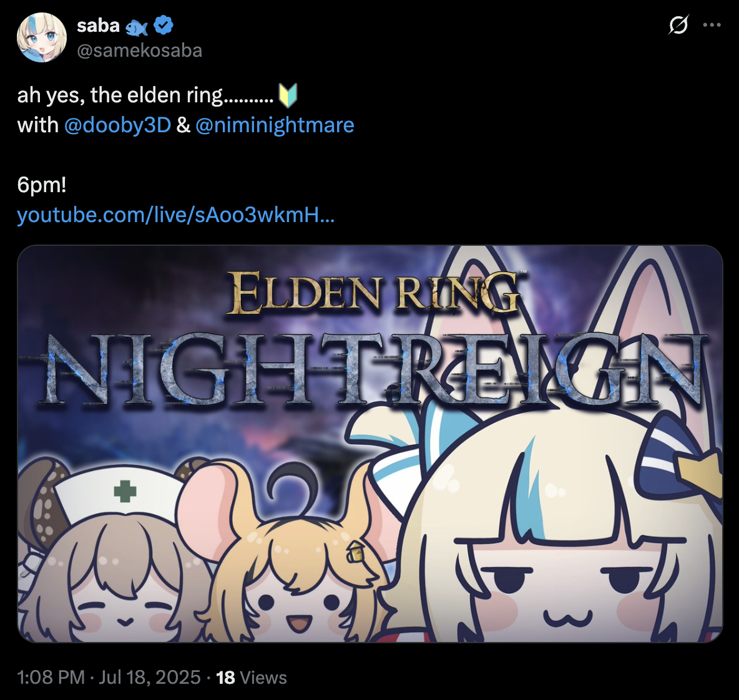Screen dimensions: 739x700
Task: Click the 18 Views counter
Action: coord(251,678)
